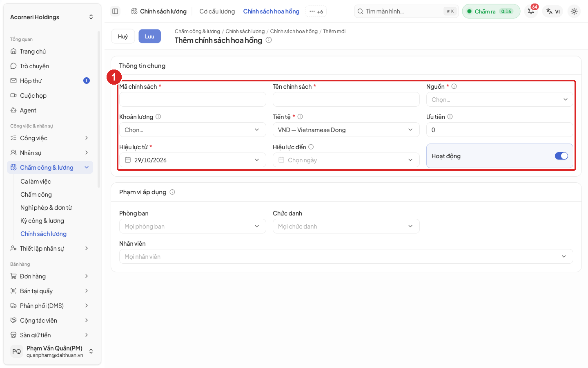
Task: Switch to the Chính sách lương tab
Action: click(x=159, y=11)
